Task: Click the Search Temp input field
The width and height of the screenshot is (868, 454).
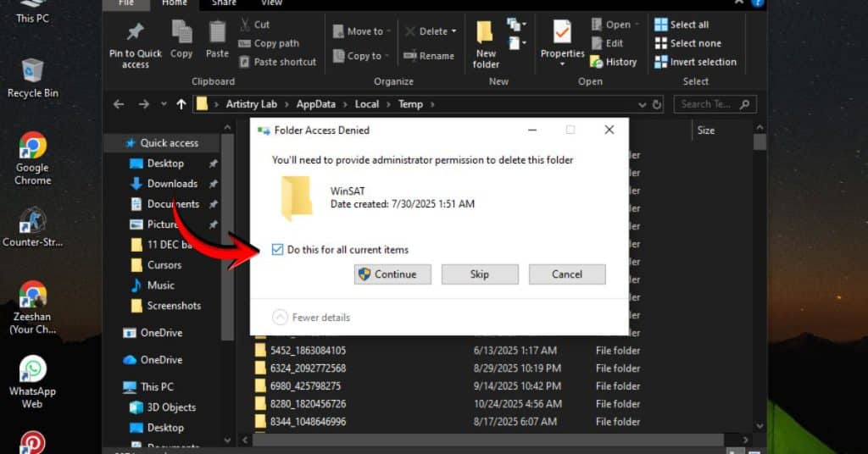Action: pyautogui.click(x=706, y=104)
